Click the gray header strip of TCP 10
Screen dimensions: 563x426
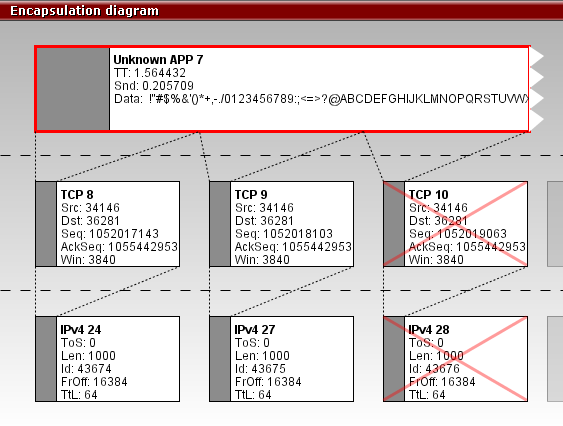click(394, 224)
